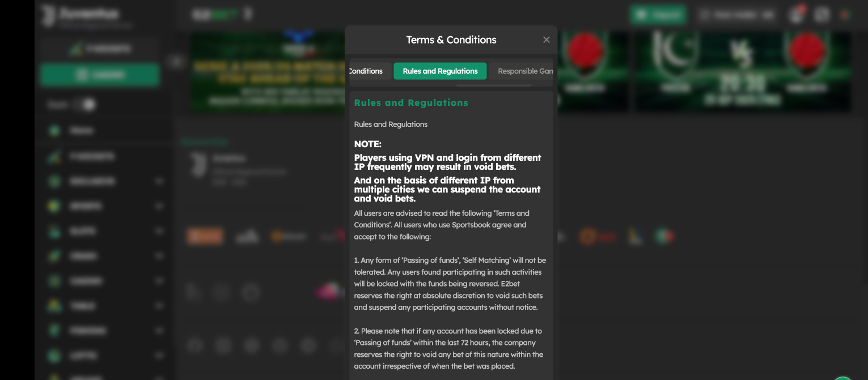
Task: Click the Juventus club logo in the sidebar
Action: (49, 14)
